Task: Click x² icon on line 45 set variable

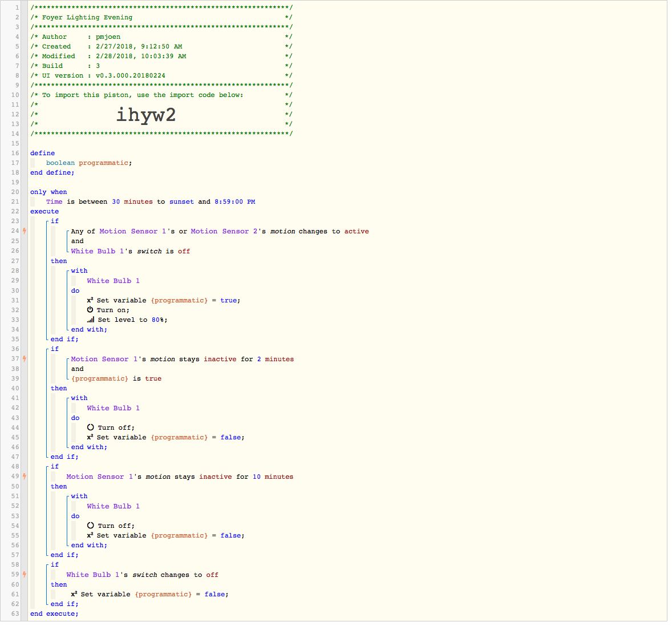Action: [90, 437]
